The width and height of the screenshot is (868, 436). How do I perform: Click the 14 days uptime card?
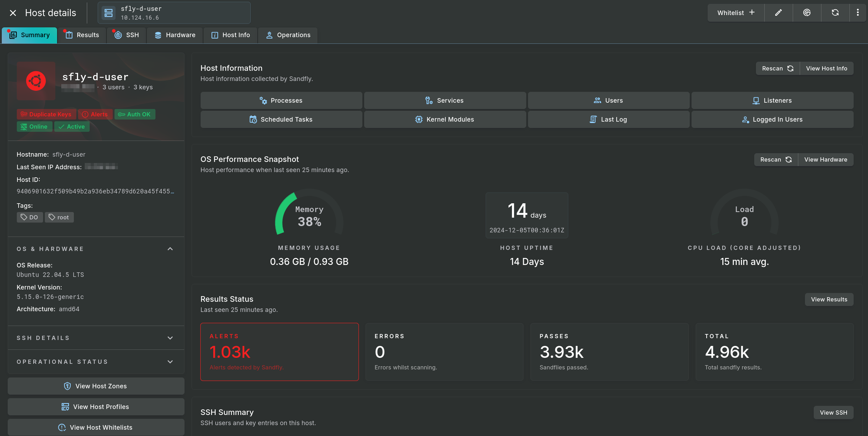point(527,215)
